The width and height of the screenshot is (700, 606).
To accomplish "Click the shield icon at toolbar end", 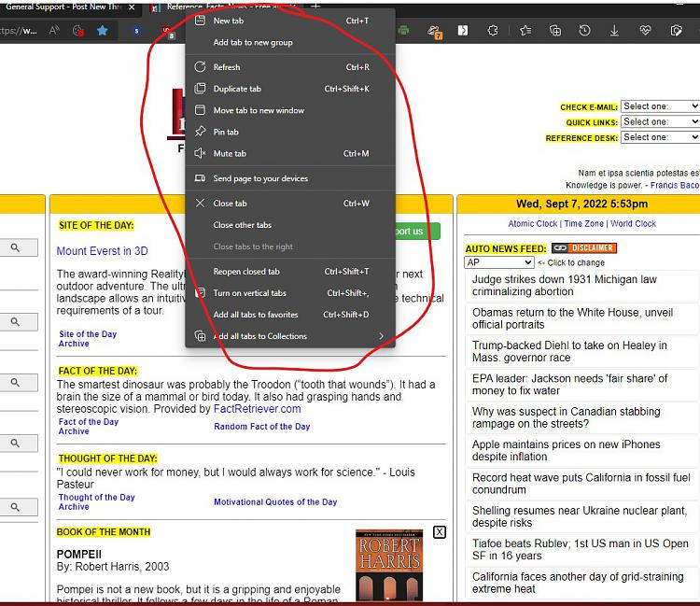I will (x=677, y=31).
